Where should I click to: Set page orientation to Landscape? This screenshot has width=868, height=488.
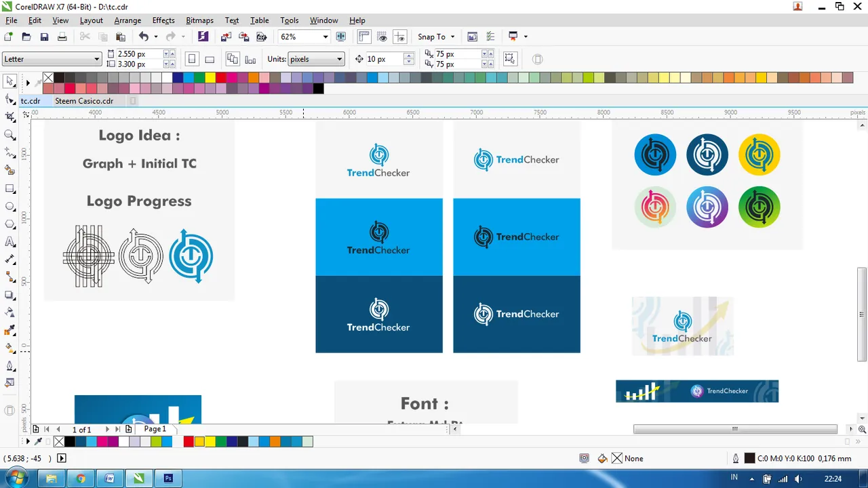[x=210, y=59]
